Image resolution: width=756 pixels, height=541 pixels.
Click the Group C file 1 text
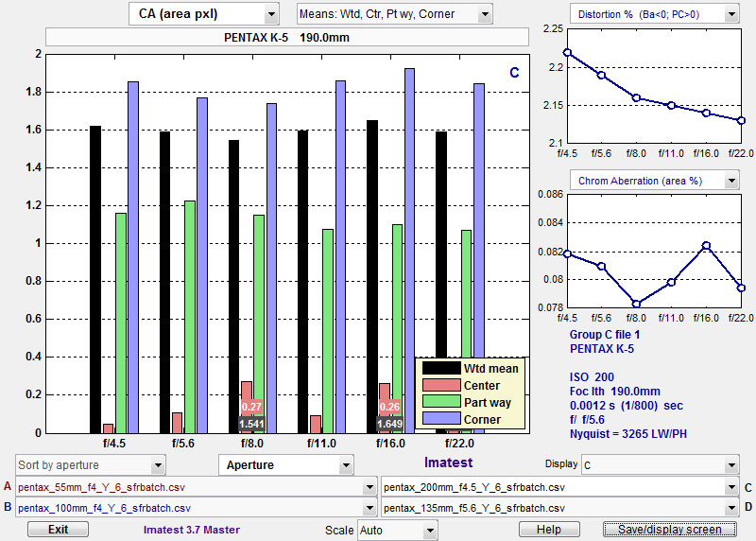(x=605, y=335)
